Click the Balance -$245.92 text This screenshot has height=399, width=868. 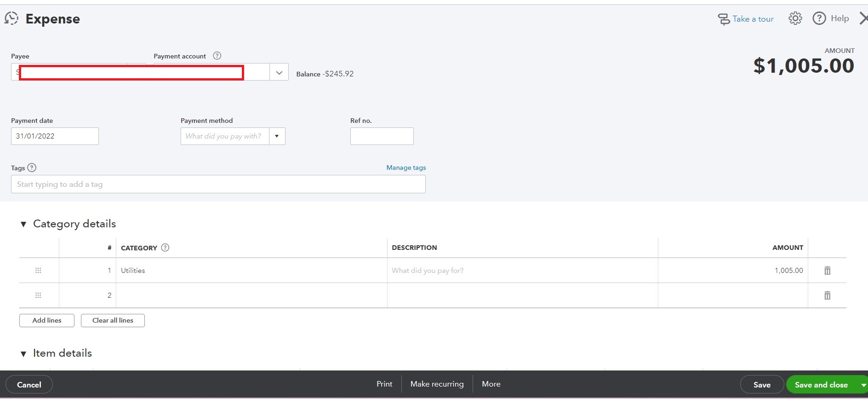click(x=325, y=74)
